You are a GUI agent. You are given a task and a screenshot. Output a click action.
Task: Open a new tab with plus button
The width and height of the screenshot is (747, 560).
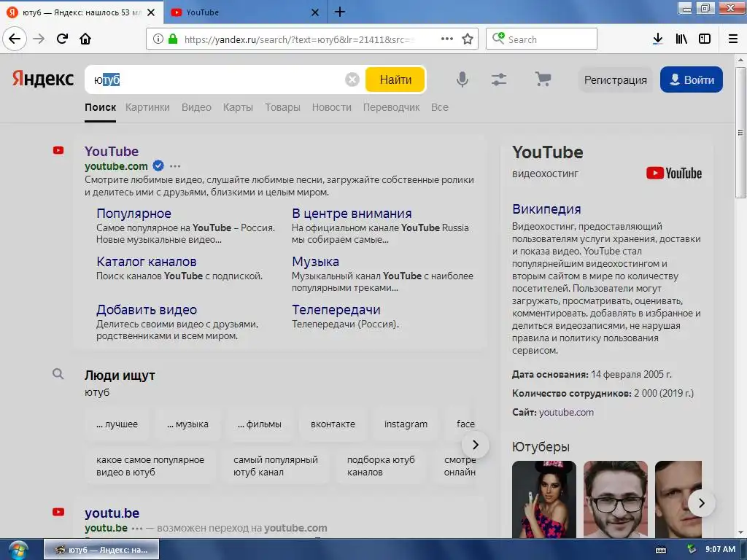point(340,12)
